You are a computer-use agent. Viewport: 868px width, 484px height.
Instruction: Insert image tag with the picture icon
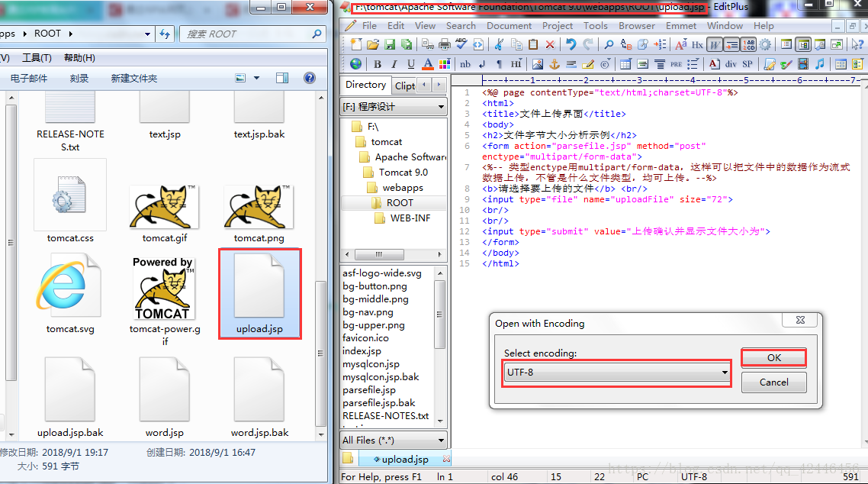click(x=537, y=64)
